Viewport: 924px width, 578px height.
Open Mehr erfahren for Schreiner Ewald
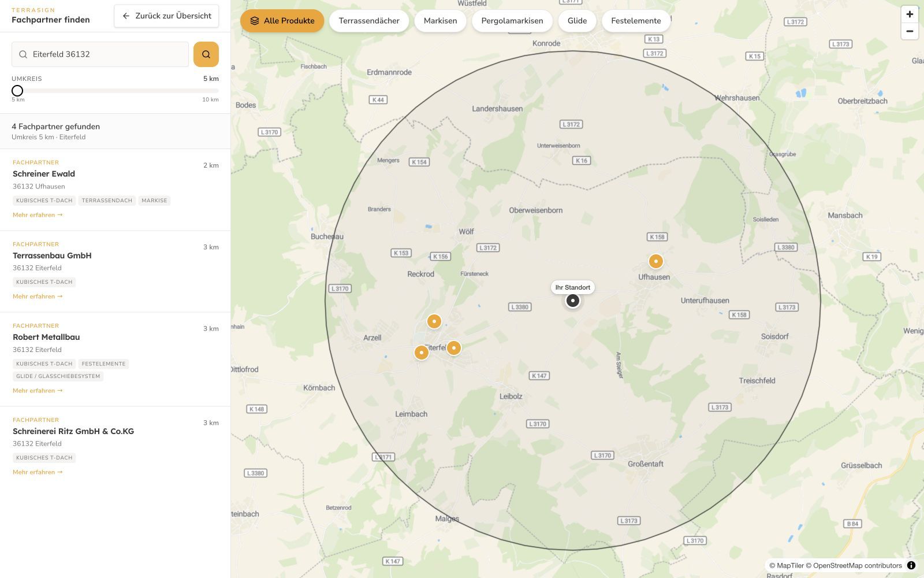[38, 215]
